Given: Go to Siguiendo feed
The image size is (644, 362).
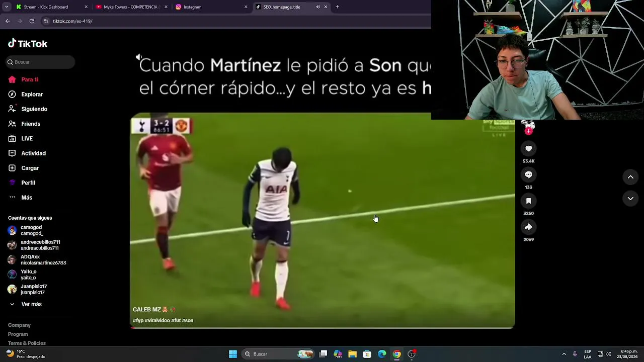Looking at the screenshot, I should pos(28,109).
